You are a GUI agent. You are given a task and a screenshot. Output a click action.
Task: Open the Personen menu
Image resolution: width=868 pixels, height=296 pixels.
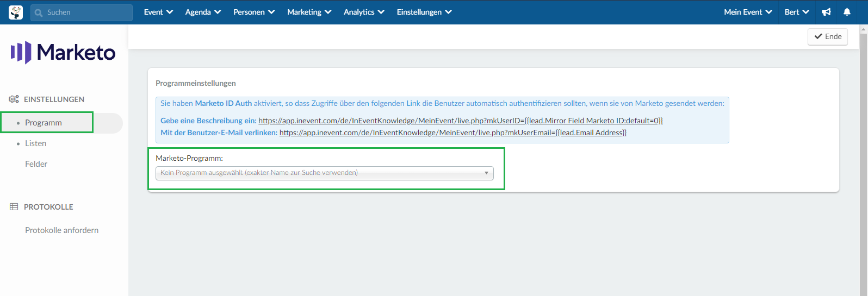click(x=254, y=12)
